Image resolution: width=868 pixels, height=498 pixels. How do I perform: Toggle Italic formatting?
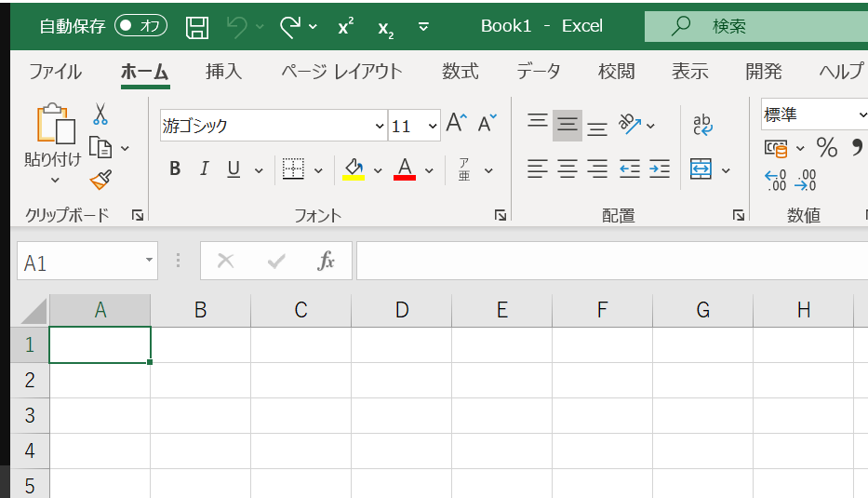coord(204,169)
